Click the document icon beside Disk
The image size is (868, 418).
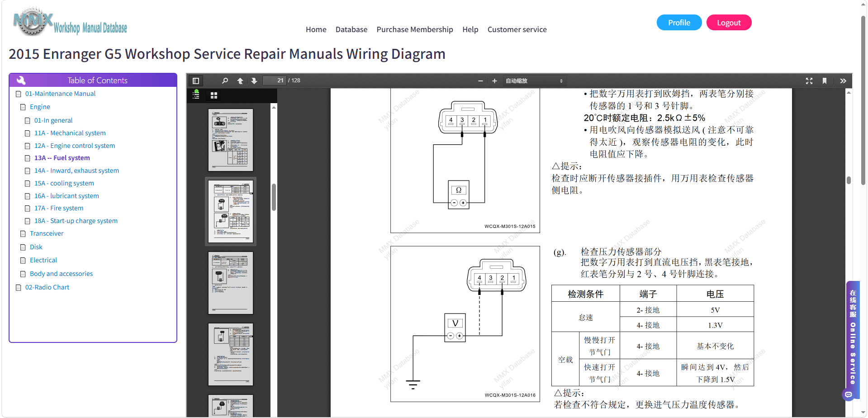pos(23,247)
